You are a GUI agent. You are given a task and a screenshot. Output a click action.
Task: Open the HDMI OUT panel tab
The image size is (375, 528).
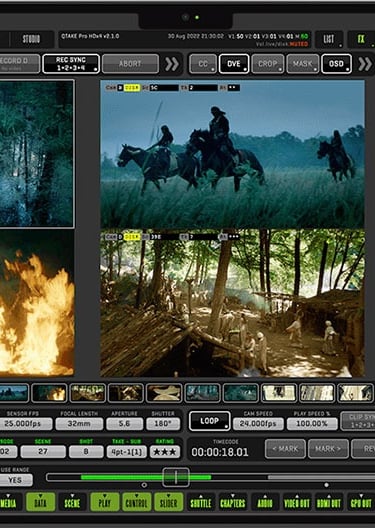coord(329,502)
